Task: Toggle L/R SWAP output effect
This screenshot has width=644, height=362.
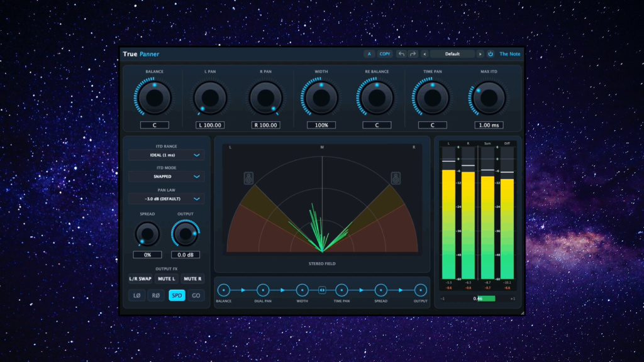Action: [x=140, y=278]
